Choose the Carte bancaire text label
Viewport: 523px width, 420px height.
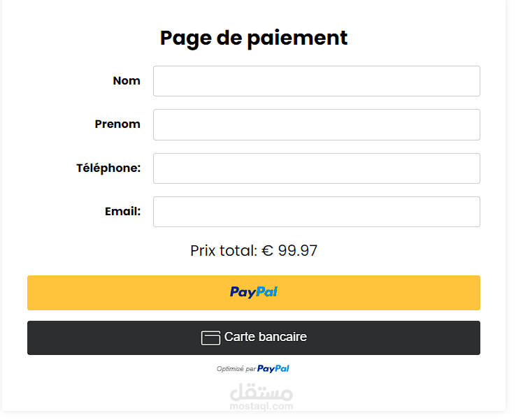265,337
